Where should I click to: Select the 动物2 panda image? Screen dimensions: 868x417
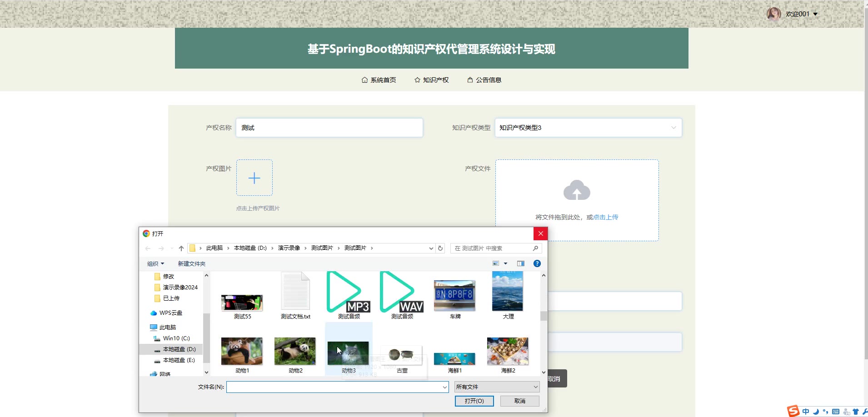[295, 355]
